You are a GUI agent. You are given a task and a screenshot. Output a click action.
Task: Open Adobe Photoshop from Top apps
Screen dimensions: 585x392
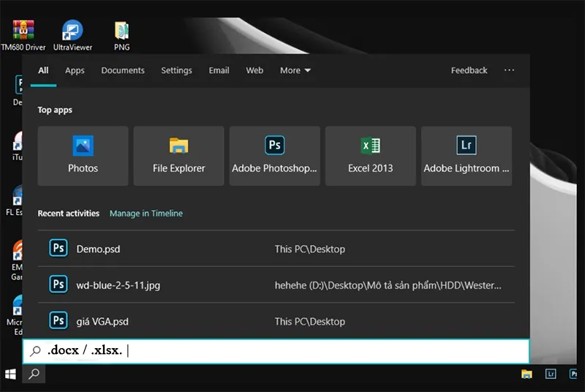point(274,156)
